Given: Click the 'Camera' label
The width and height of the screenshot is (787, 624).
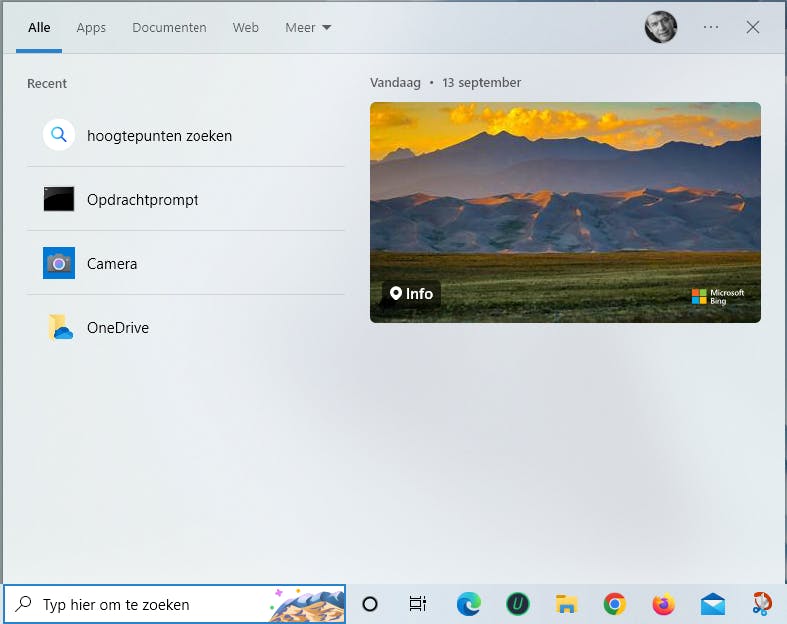Looking at the screenshot, I should pos(112,264).
